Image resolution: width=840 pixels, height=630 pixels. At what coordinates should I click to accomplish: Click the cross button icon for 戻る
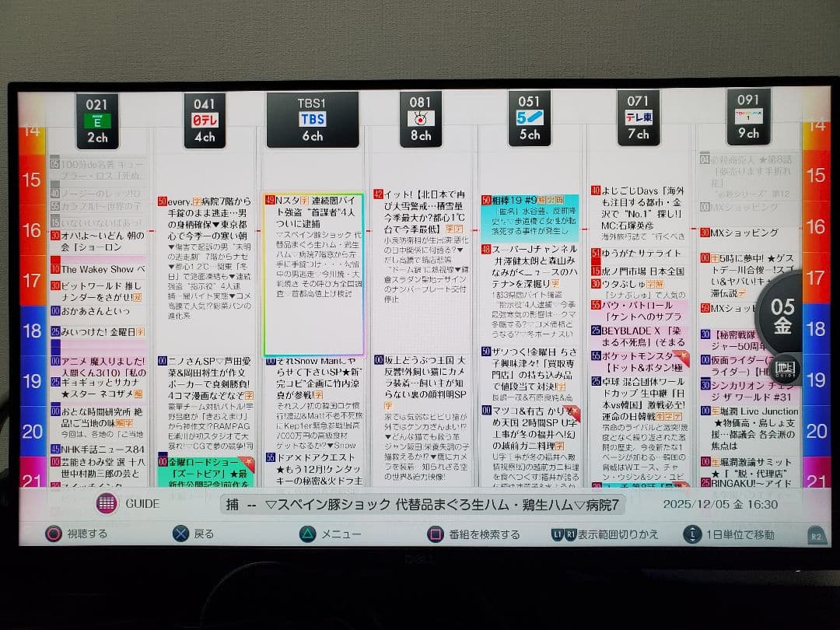click(181, 534)
